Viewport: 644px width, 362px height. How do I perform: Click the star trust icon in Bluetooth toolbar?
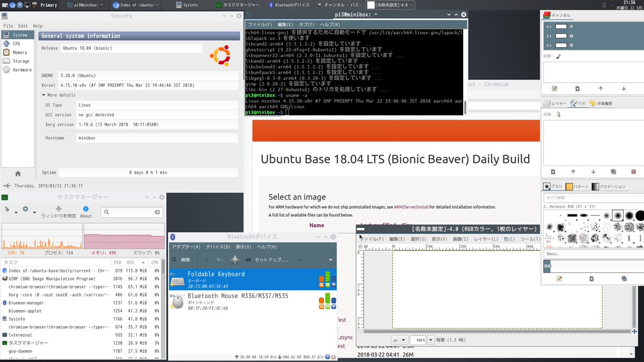(x=235, y=260)
